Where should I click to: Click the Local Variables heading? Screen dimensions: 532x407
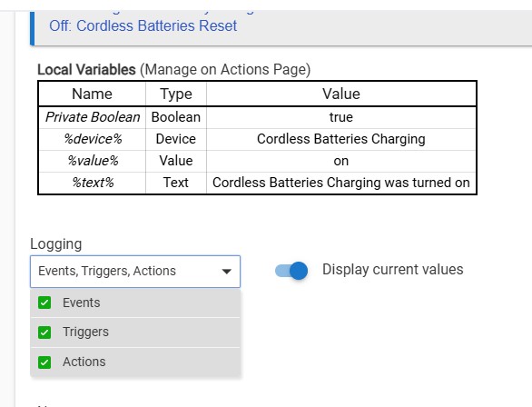[86, 70]
